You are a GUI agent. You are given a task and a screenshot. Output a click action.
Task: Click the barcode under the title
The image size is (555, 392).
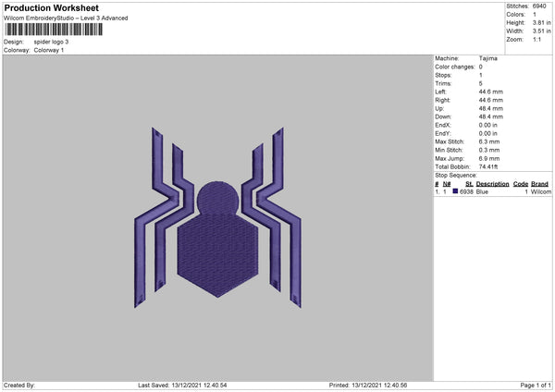click(x=54, y=30)
